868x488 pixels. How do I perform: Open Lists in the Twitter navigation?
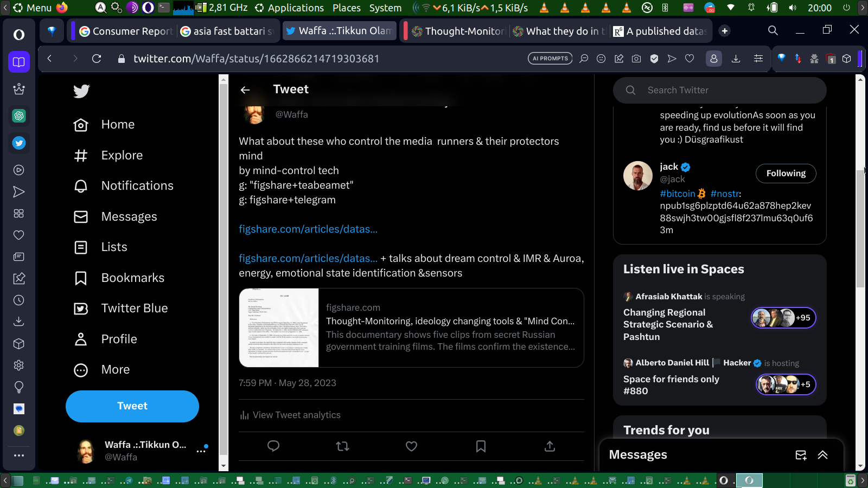(x=100, y=247)
